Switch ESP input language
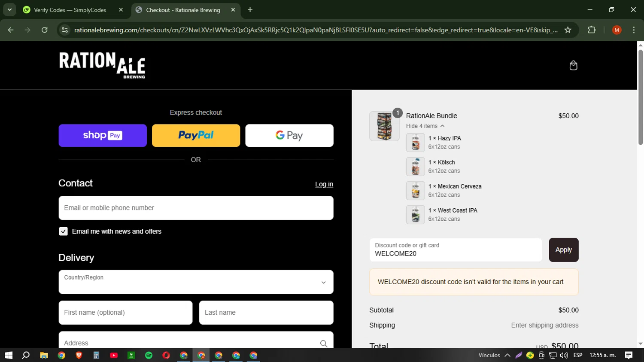 [x=578, y=355]
